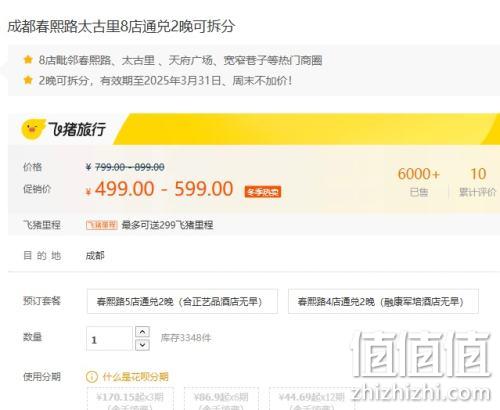This screenshot has width=500, height=410.
Task: Choose the ¥170.15 x3期 installment option
Action: pyautogui.click(x=130, y=399)
